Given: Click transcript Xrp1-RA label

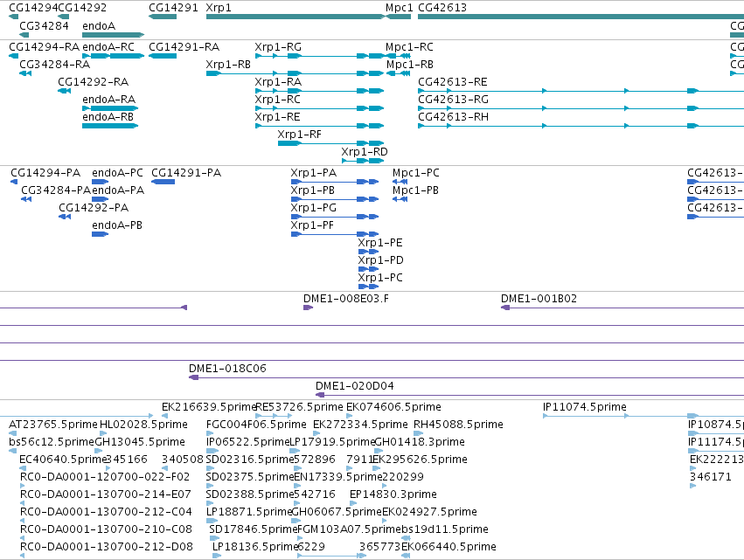Looking at the screenshot, I should (x=278, y=82).
